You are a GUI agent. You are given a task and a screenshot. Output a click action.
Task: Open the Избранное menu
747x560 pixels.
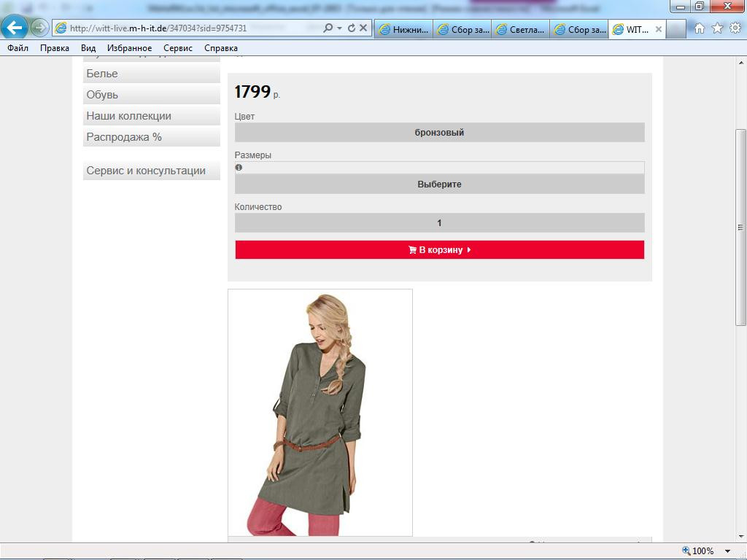[x=130, y=48]
